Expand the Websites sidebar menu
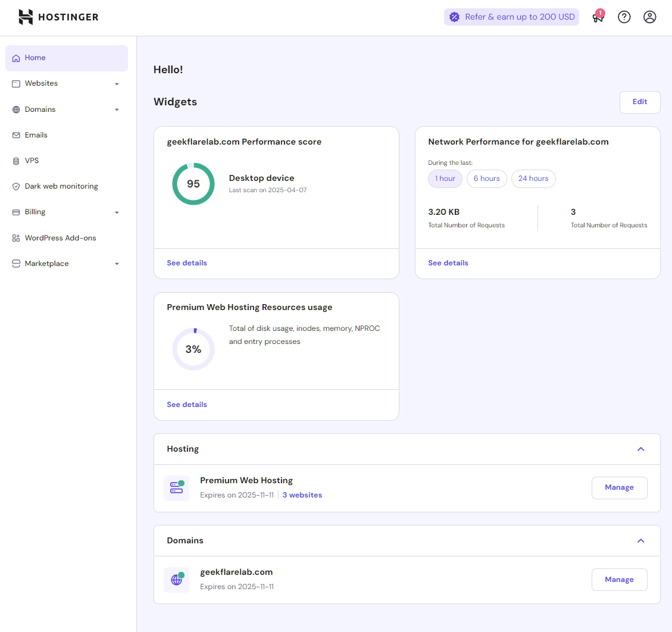This screenshot has height=632, width=672. (x=116, y=84)
